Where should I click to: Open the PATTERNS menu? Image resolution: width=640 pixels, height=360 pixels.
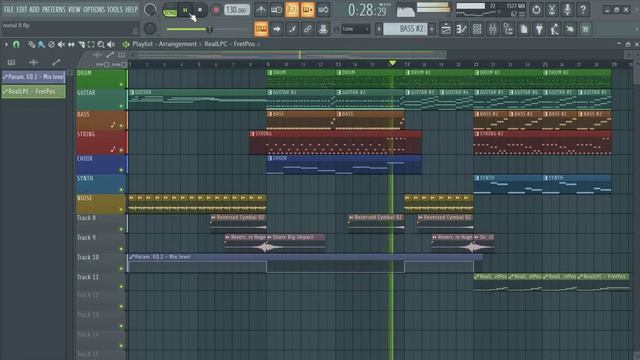(53, 9)
